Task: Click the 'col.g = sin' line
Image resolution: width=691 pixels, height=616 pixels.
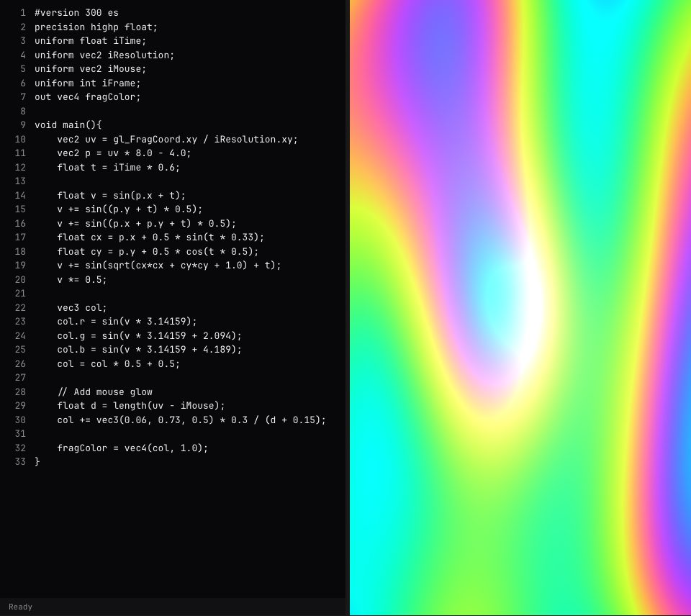Action: point(150,336)
